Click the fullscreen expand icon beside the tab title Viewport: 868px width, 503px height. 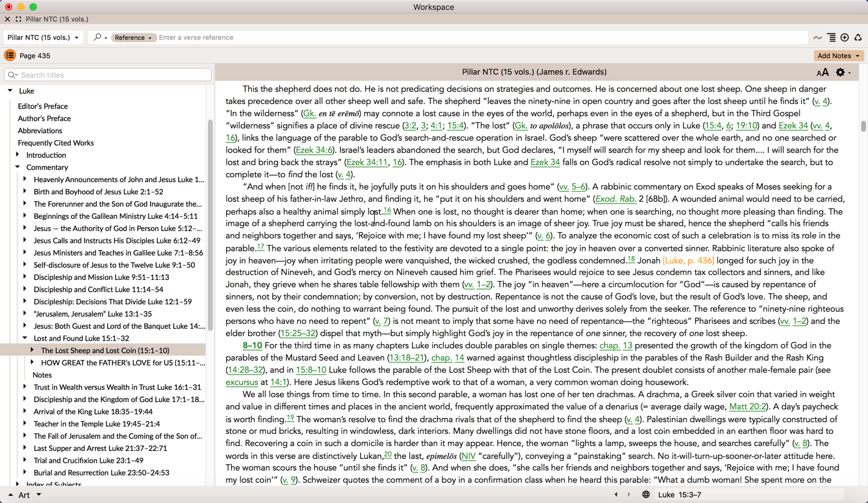(x=18, y=20)
